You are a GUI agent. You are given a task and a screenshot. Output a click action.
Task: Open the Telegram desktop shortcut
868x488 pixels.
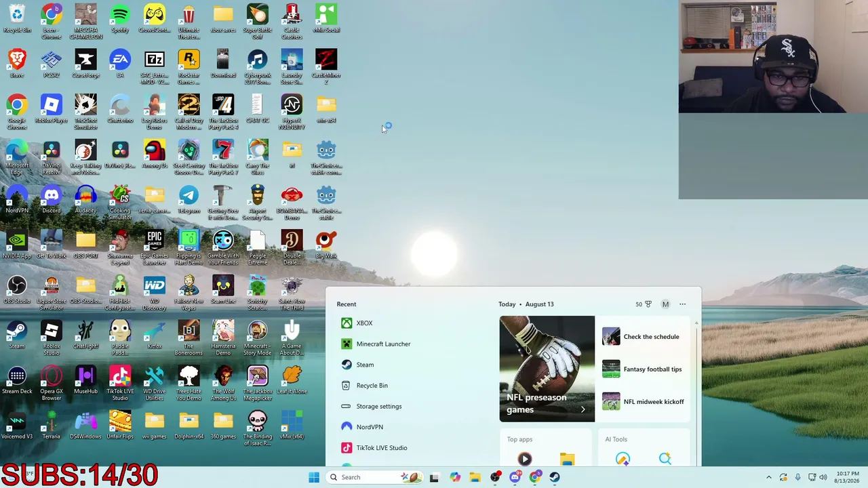[x=189, y=200]
